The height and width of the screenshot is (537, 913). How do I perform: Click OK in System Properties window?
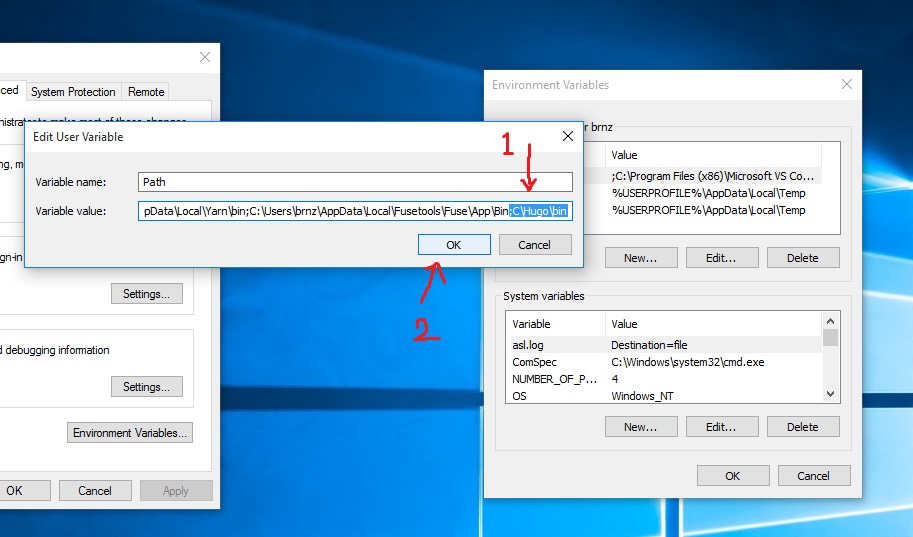pyautogui.click(x=23, y=490)
